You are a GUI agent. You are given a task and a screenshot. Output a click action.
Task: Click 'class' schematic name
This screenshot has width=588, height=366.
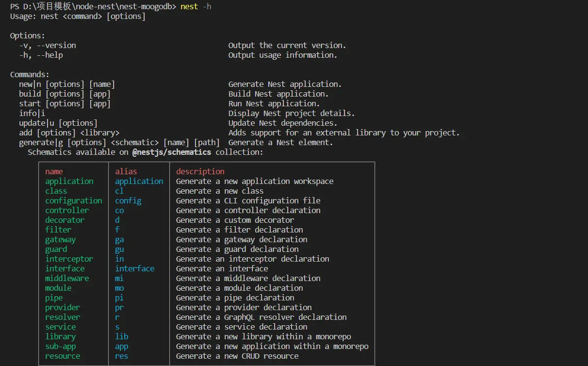point(56,191)
